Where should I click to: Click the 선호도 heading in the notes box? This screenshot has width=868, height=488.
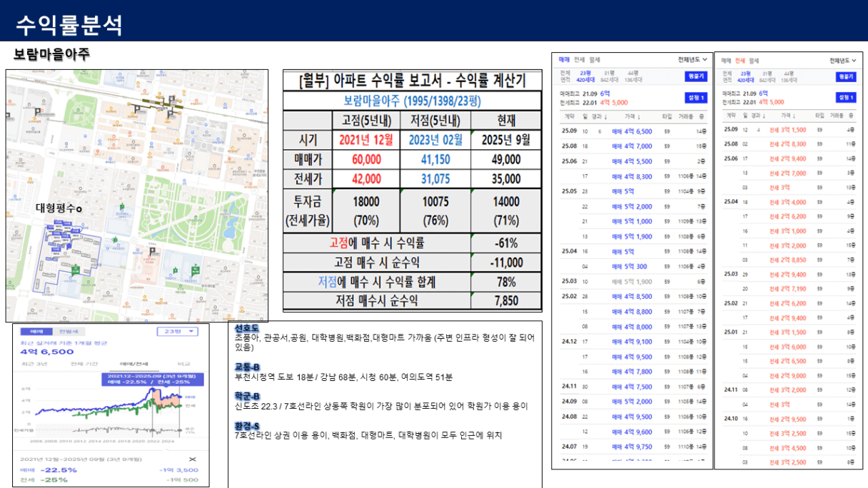tap(246, 328)
